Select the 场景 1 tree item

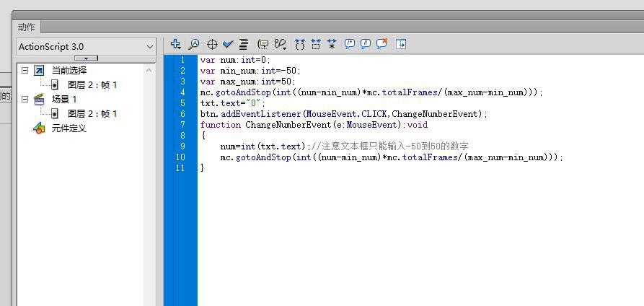(64, 99)
